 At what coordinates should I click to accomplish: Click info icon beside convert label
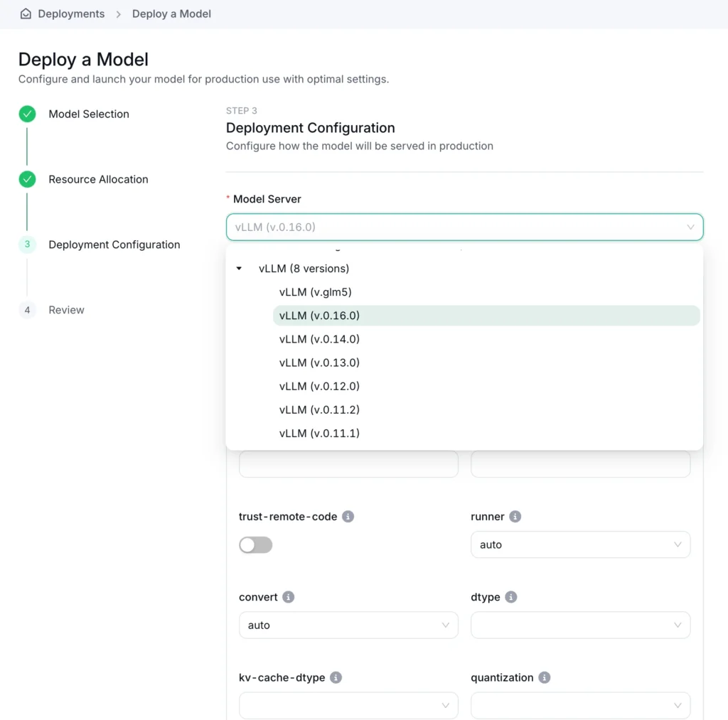click(288, 597)
